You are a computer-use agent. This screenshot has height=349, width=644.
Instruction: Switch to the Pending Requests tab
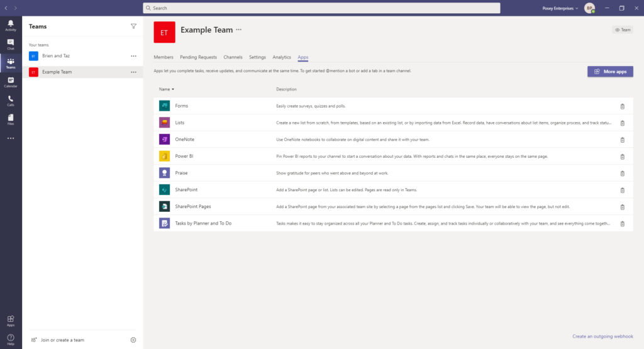tap(198, 57)
